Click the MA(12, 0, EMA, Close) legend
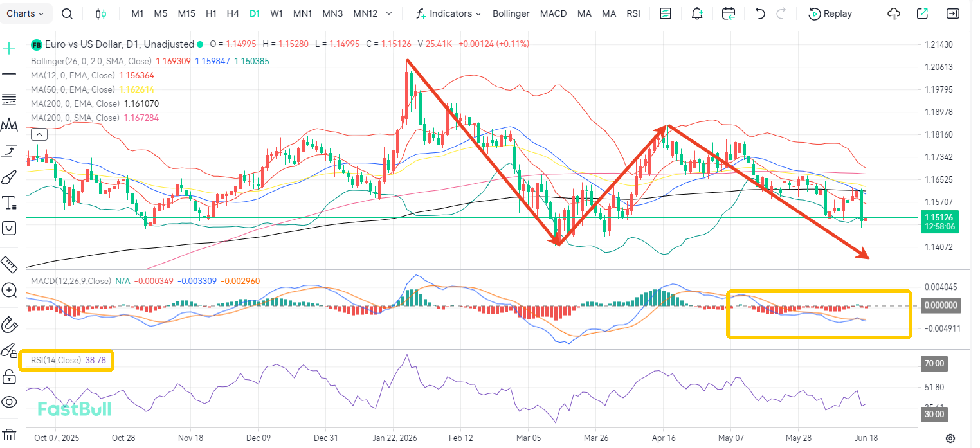 pyautogui.click(x=73, y=75)
